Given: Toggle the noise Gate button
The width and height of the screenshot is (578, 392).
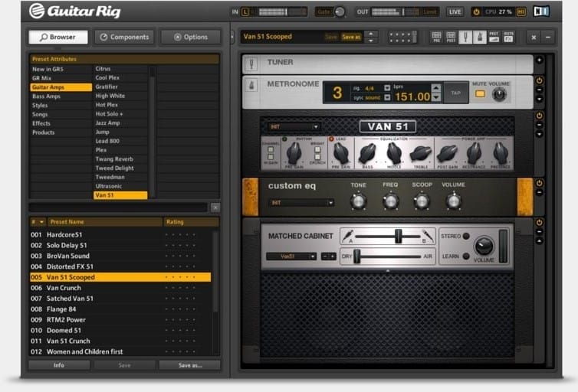Looking at the screenshot, I should click(x=323, y=11).
